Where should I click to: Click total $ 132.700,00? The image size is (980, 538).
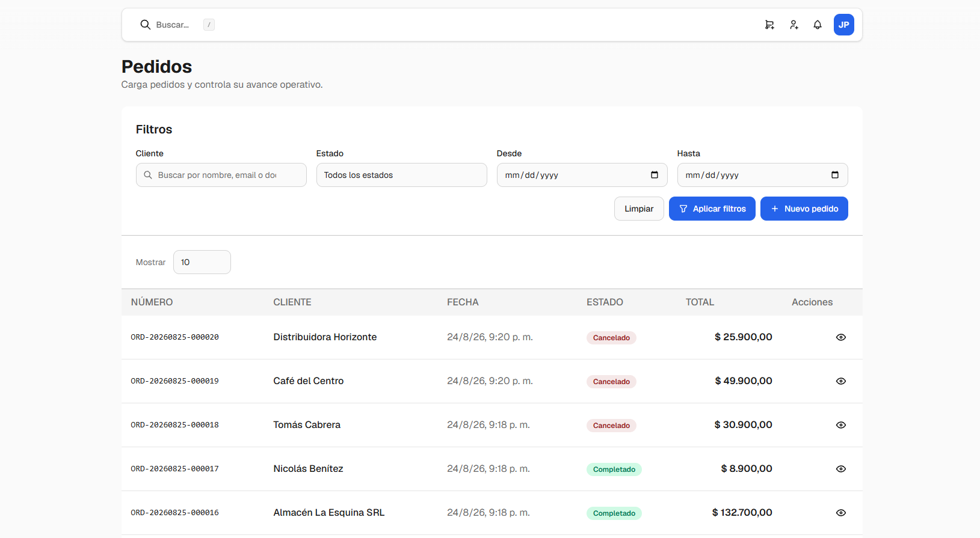pos(742,513)
